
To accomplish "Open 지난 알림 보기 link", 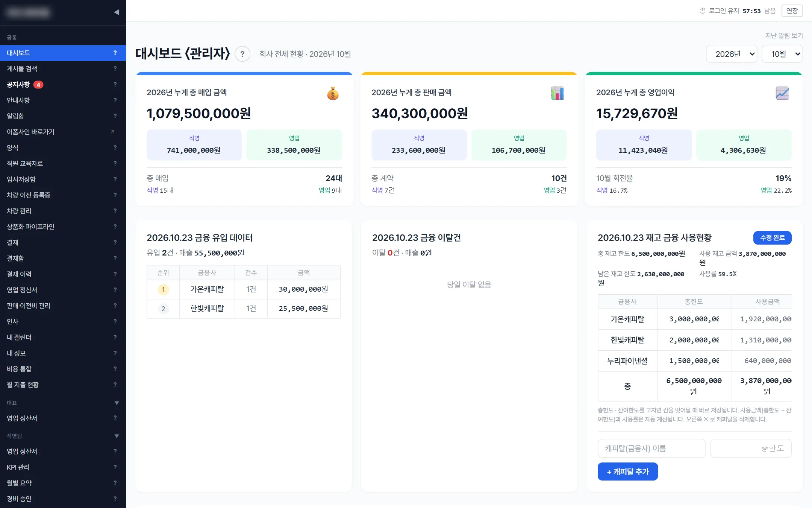I will coord(784,35).
